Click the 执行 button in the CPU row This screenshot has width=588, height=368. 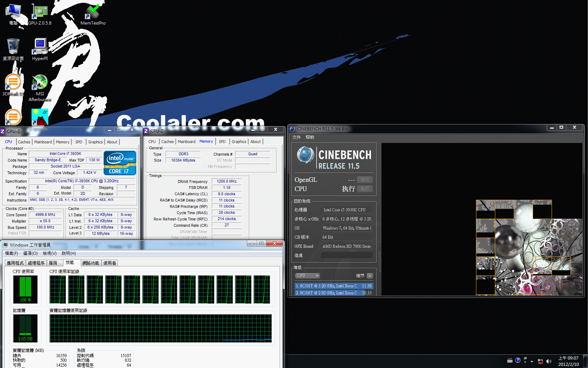coord(365,189)
